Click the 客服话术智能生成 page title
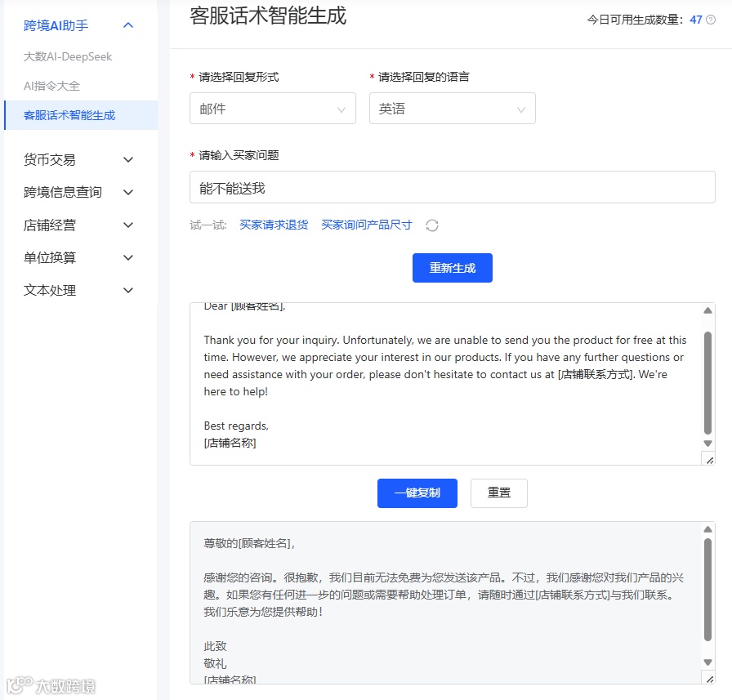The width and height of the screenshot is (732, 700). (x=268, y=16)
